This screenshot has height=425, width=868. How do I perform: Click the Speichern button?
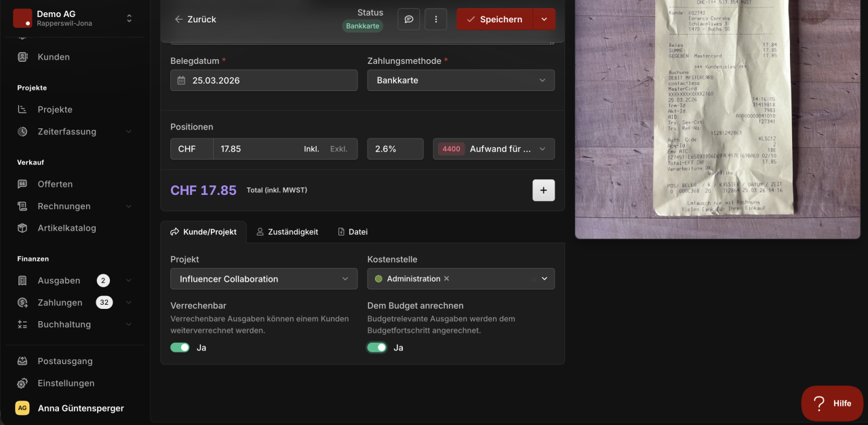[x=495, y=19]
